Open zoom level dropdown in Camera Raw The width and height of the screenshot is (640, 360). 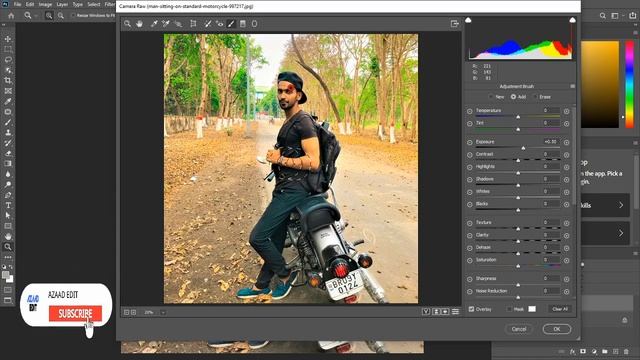coord(163,313)
